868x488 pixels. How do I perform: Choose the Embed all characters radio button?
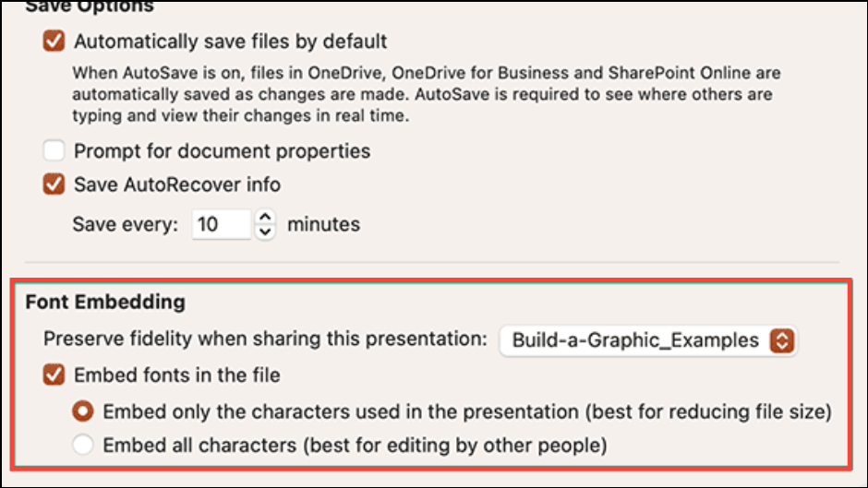84,446
